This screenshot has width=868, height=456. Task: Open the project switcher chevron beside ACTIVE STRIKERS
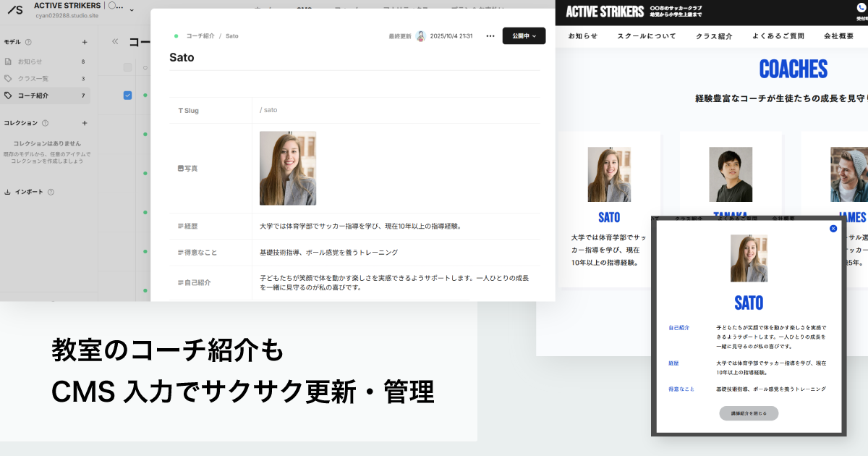pyautogui.click(x=131, y=10)
